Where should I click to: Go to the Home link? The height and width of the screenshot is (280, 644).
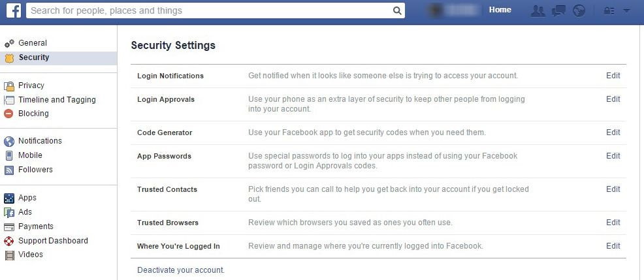tap(500, 10)
